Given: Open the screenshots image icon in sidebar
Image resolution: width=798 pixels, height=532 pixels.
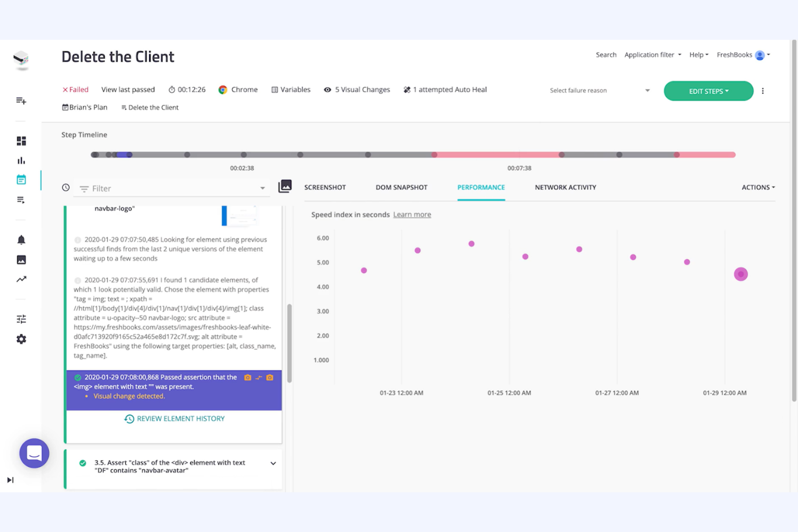Looking at the screenshot, I should point(22,259).
